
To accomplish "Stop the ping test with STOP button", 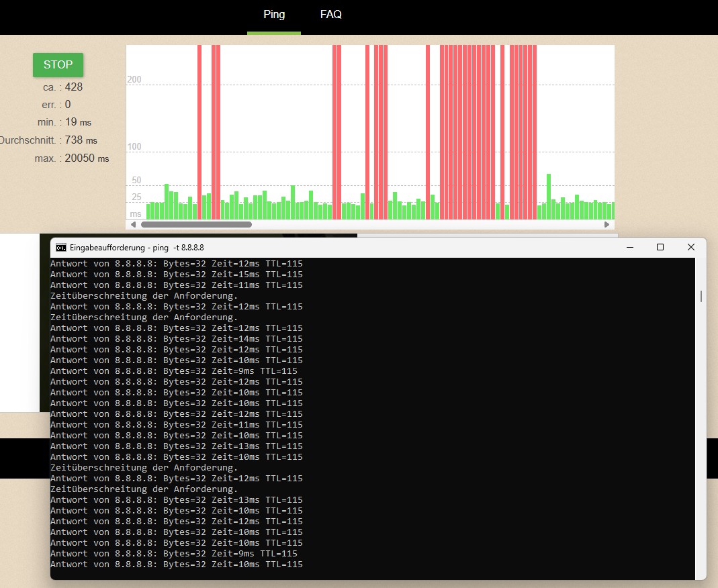I will click(58, 64).
